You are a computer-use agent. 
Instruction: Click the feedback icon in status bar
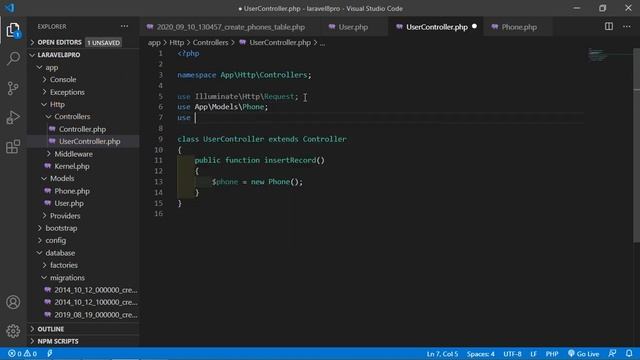click(x=612, y=353)
